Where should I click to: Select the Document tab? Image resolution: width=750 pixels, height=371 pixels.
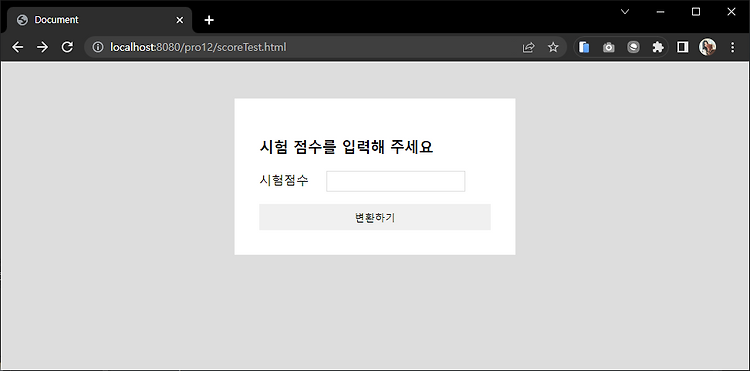[x=99, y=20]
